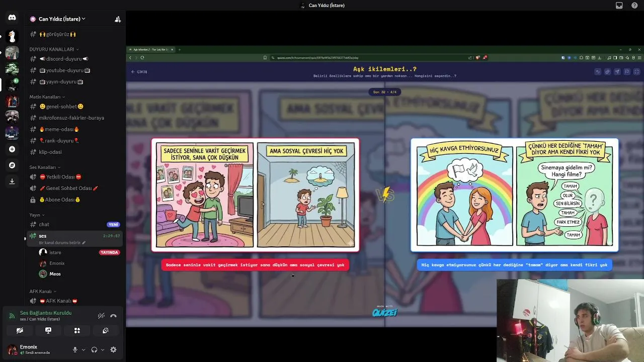The height and width of the screenshot is (362, 644).
Task: Open the discord-duyuru channel
Action: [x=74, y=59]
